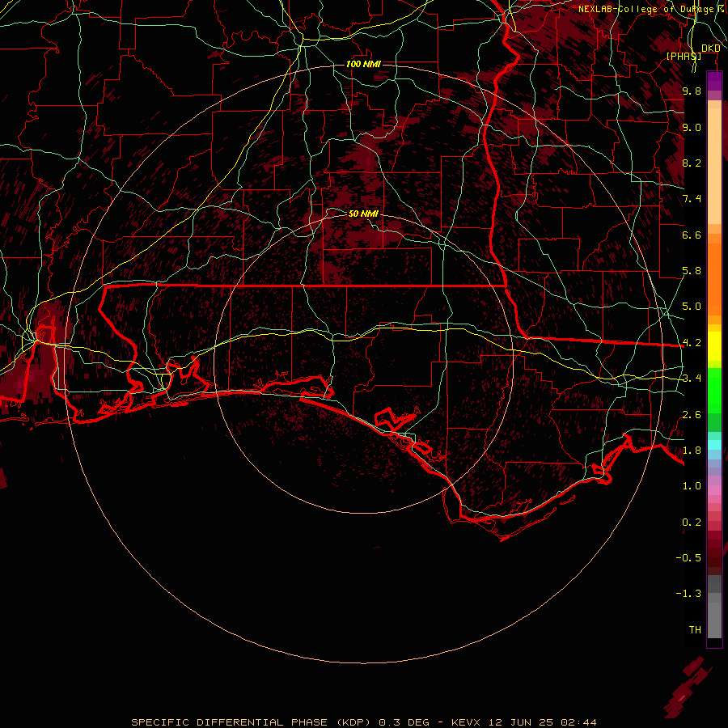The image size is (728, 728).
Task: Click the -1.3 color scale value
Action: (x=688, y=594)
